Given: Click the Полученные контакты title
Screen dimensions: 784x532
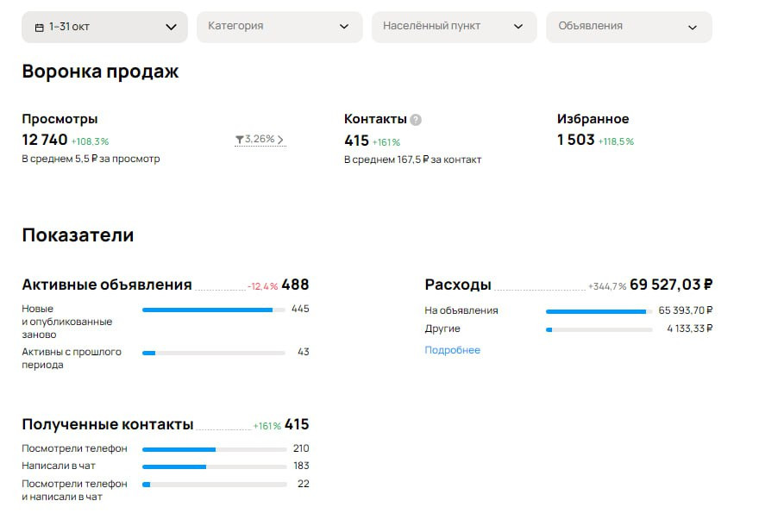Looking at the screenshot, I should pos(108,424).
